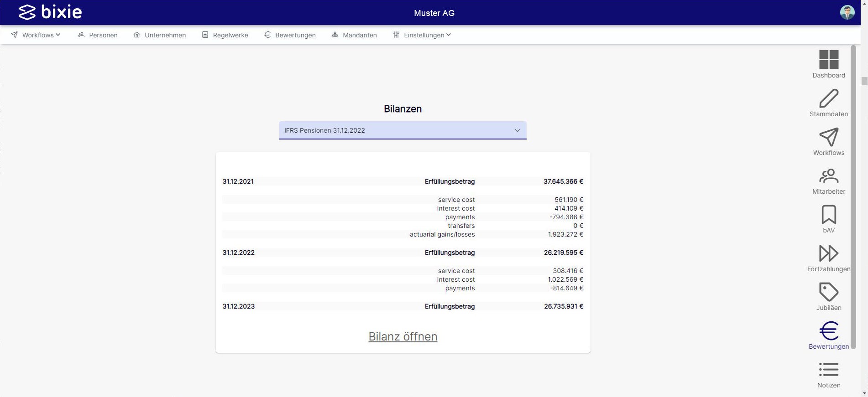
Task: Go to Personen in the navigation bar
Action: coord(98,35)
